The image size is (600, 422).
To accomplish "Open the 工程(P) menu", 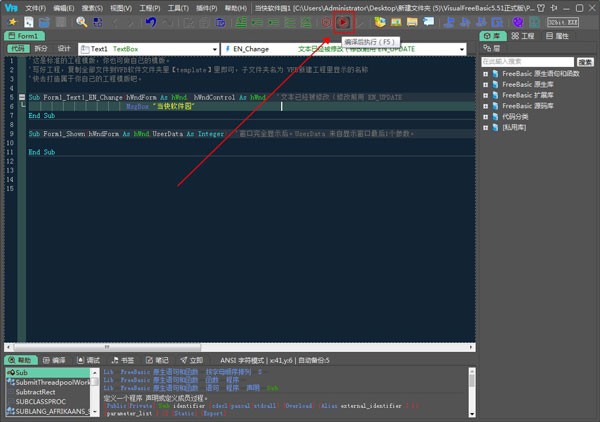I will click(x=148, y=6).
